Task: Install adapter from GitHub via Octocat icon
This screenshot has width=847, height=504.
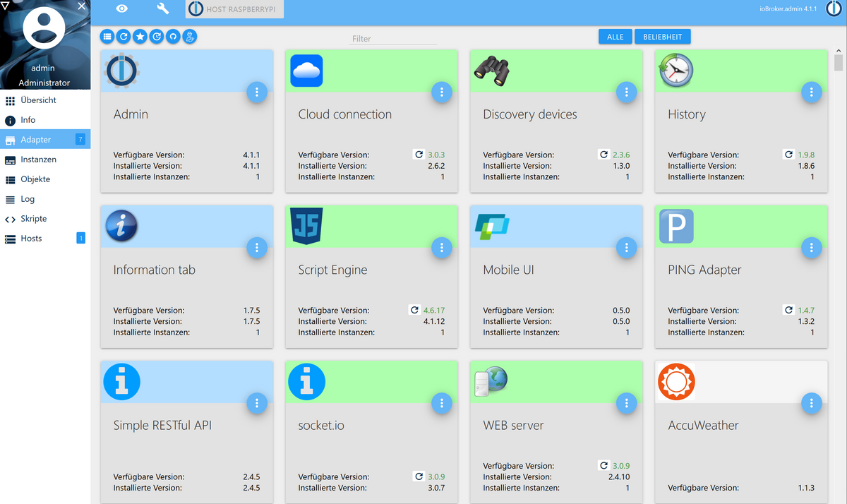Action: point(173,37)
